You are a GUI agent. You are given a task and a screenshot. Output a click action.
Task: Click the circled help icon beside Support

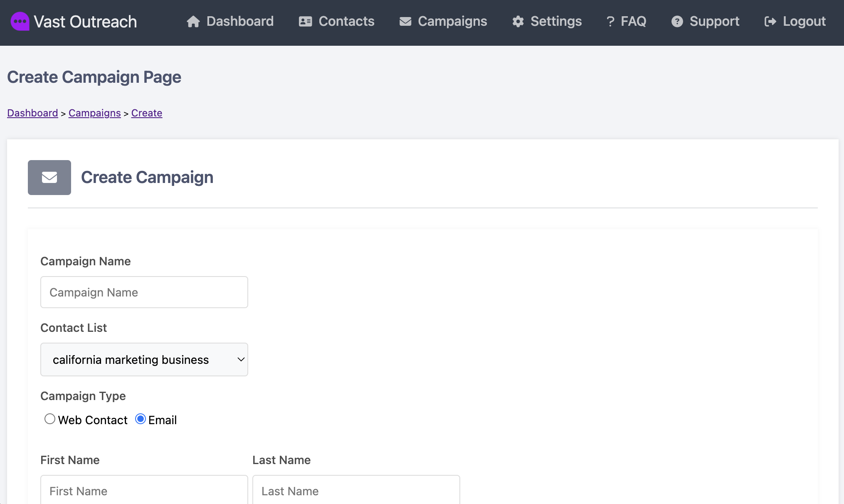677,22
